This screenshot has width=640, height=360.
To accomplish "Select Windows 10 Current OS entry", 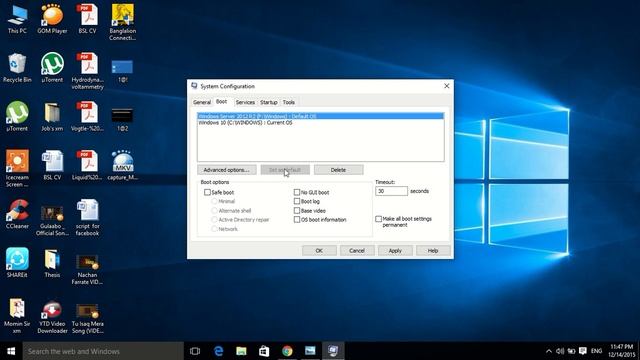I will click(x=320, y=122).
